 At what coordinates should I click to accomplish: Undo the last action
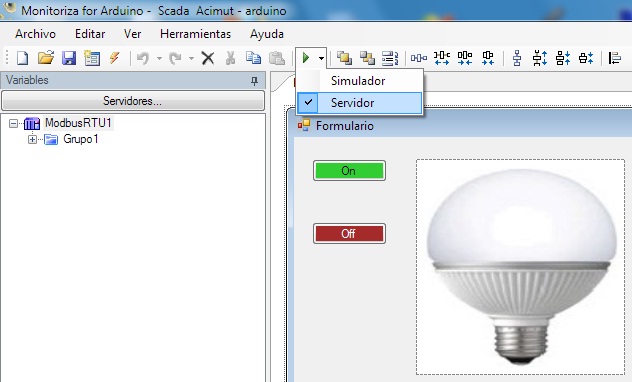tap(143, 58)
